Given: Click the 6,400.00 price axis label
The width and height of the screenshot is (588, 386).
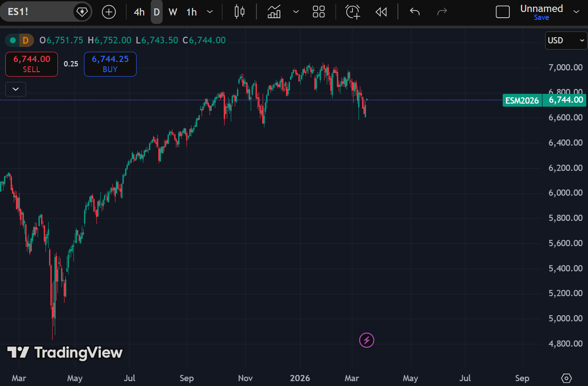Looking at the screenshot, I should click(x=566, y=143).
